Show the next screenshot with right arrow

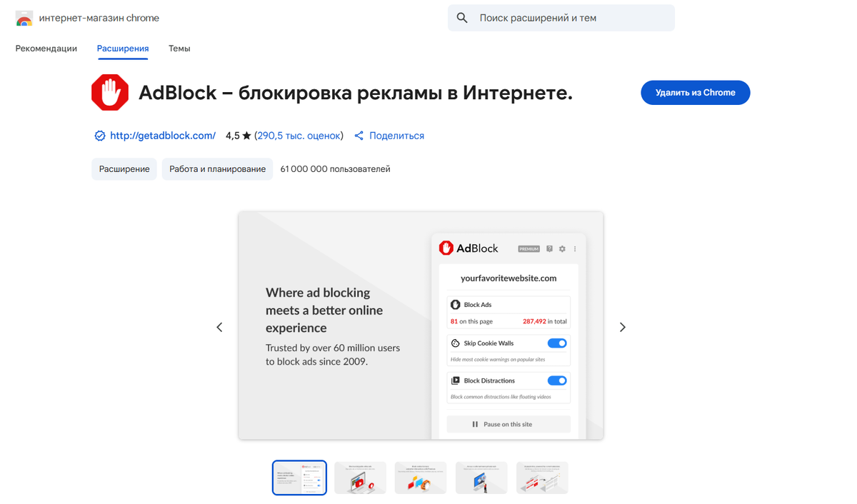coord(623,327)
